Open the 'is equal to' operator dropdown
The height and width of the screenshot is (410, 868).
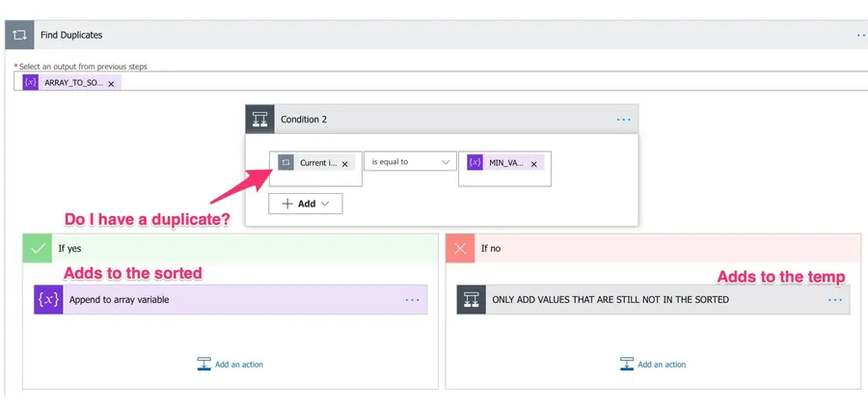click(410, 162)
